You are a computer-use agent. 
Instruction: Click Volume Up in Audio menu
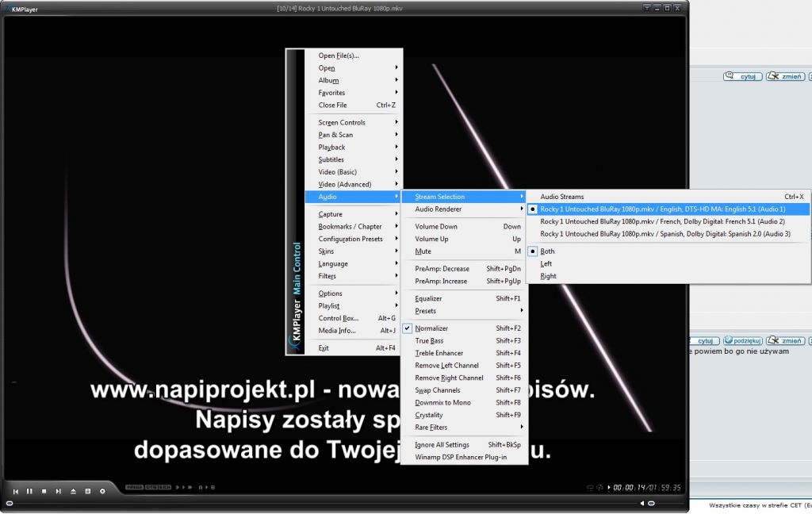point(464,239)
